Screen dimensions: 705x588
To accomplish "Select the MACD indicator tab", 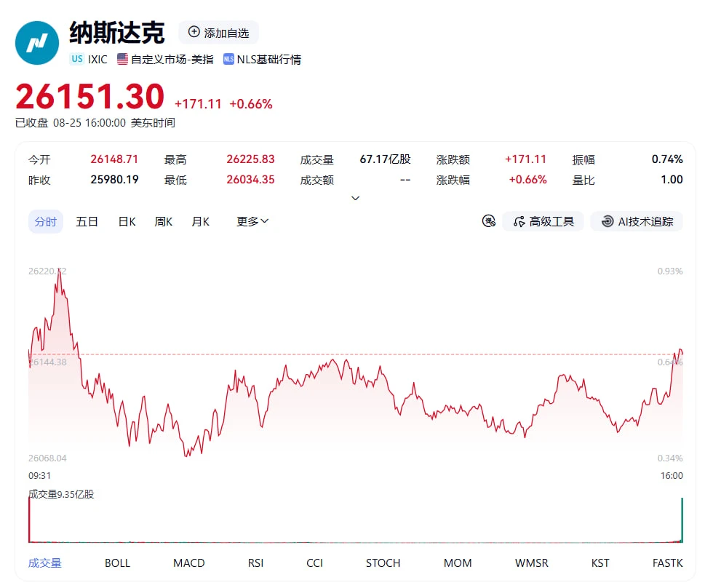I will (189, 563).
